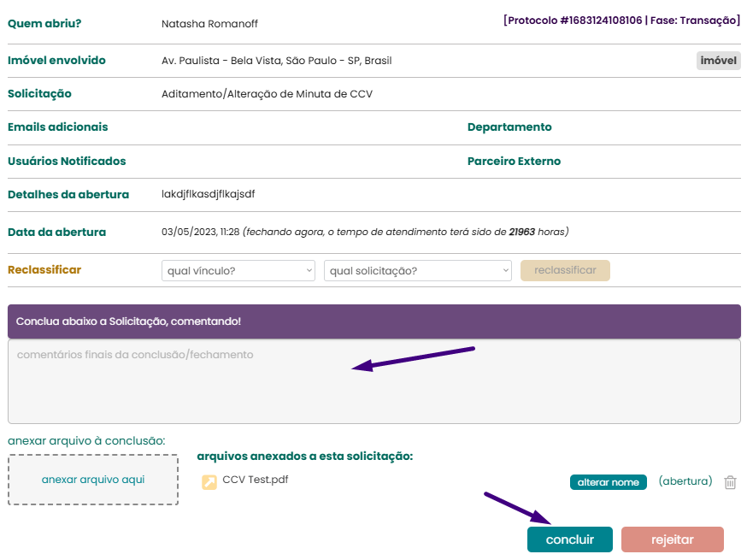Image resolution: width=747 pixels, height=560 pixels.
Task: Click the yellow file icon beside CCV Test.pdf
Action: [x=209, y=482]
